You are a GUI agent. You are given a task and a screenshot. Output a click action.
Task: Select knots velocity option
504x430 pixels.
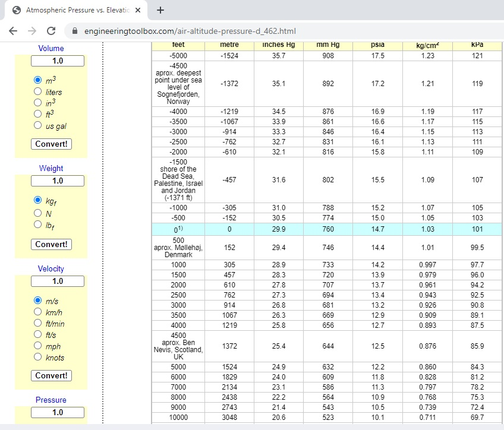coord(38,357)
